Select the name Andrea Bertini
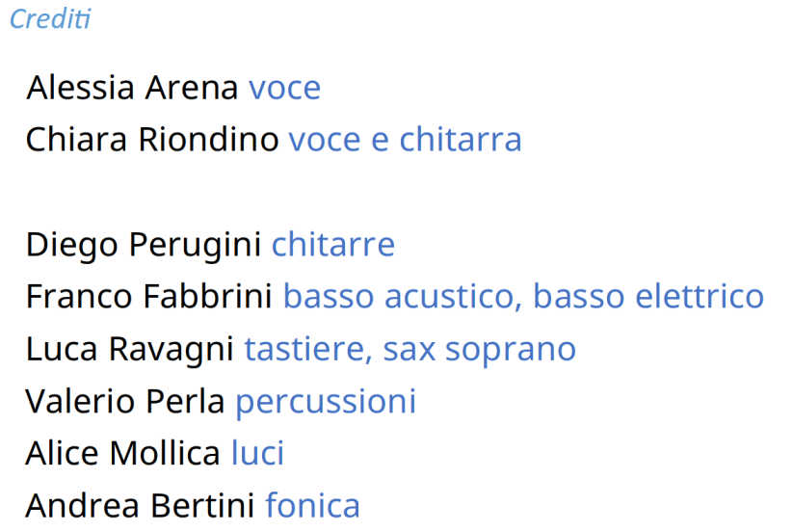This screenshot has width=793, height=532. click(x=140, y=505)
